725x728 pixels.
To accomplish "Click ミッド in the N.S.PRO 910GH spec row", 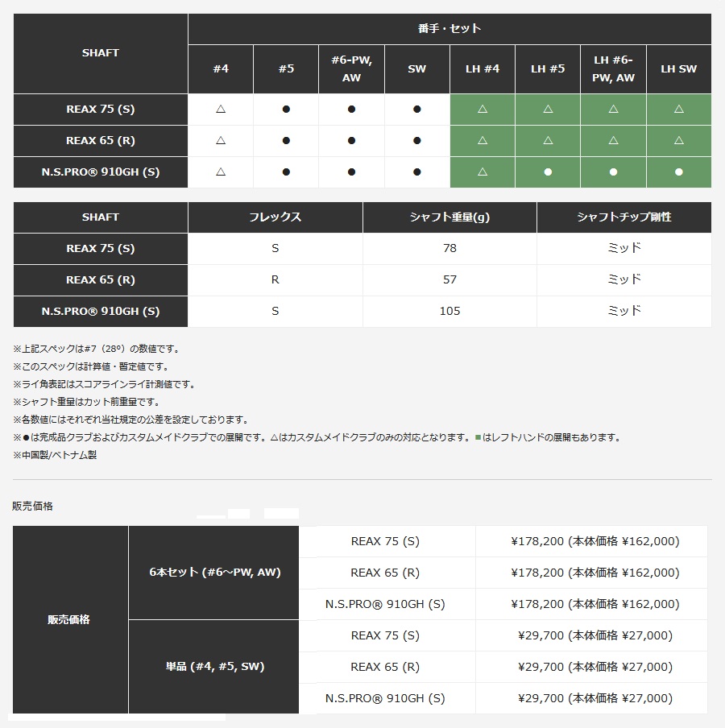I will (x=624, y=311).
